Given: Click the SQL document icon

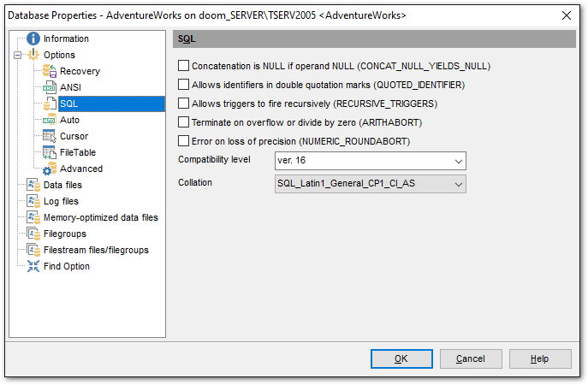Looking at the screenshot, I should point(50,104).
